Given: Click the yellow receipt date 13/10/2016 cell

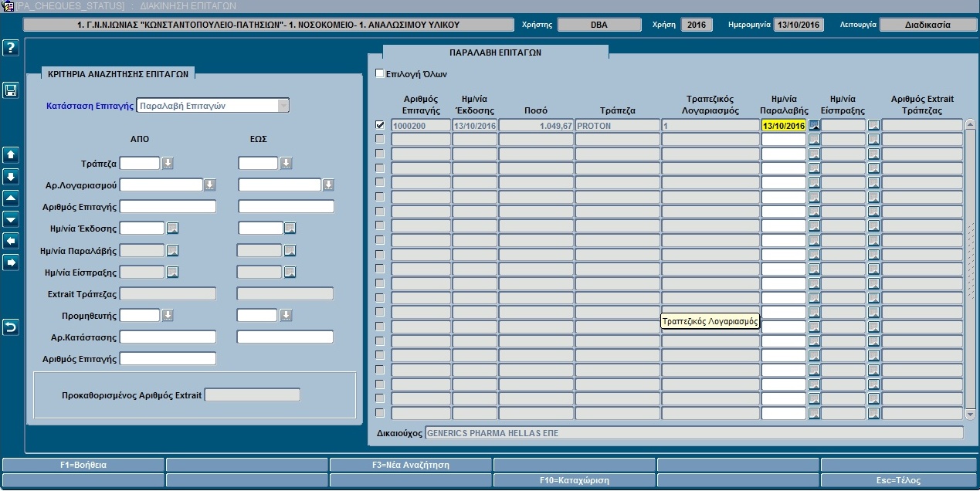Looking at the screenshot, I should coord(783,125).
